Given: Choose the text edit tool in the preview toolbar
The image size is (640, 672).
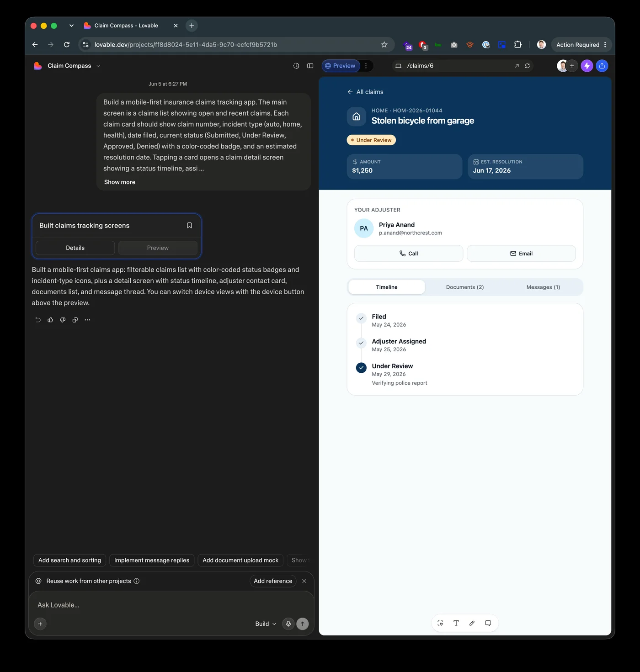Looking at the screenshot, I should [x=456, y=623].
